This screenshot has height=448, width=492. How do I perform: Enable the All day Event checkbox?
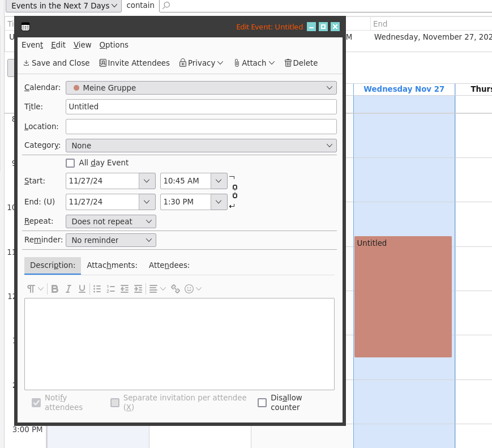coord(70,163)
